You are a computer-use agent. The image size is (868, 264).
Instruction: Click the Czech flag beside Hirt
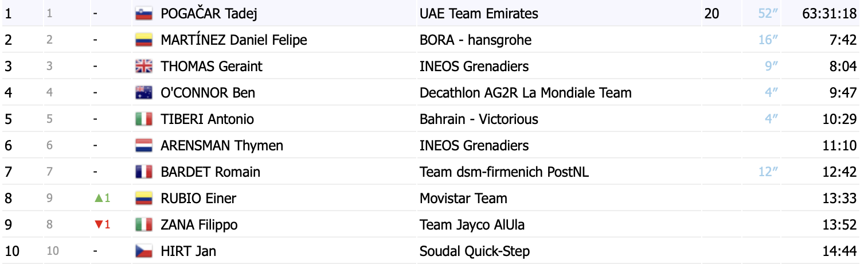143,251
